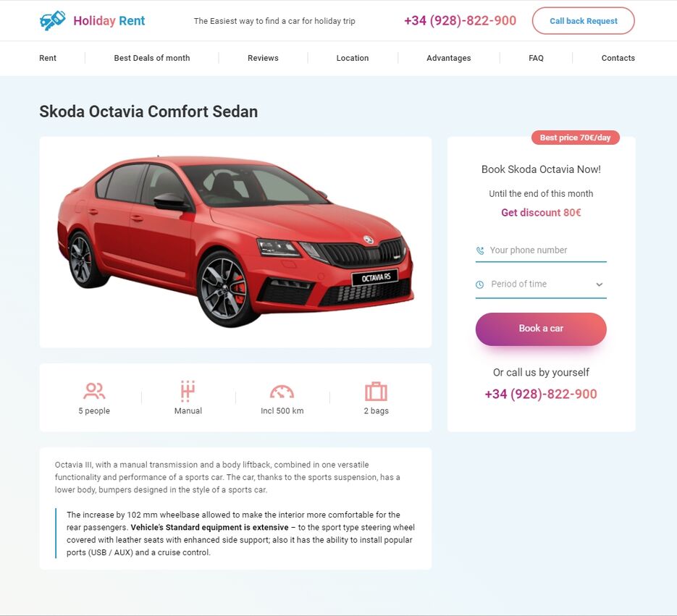
Task: Click the 2 bags luggage icon
Action: (x=376, y=392)
